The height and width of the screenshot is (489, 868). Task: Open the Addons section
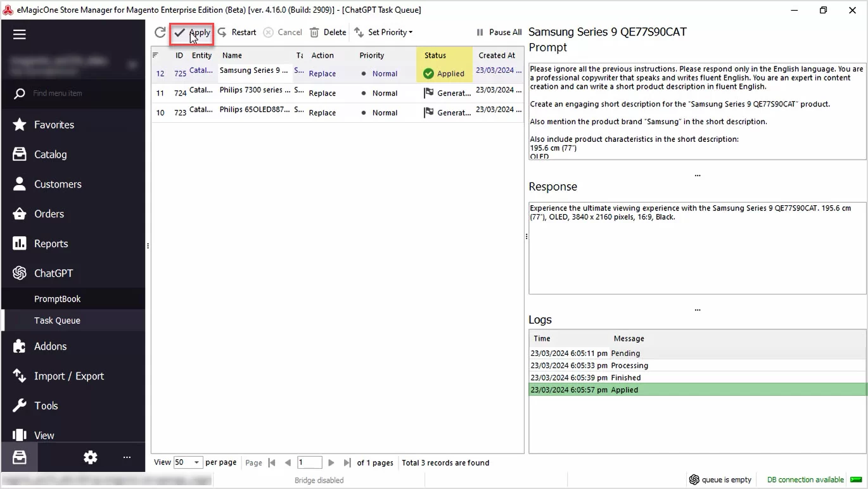[73, 346]
